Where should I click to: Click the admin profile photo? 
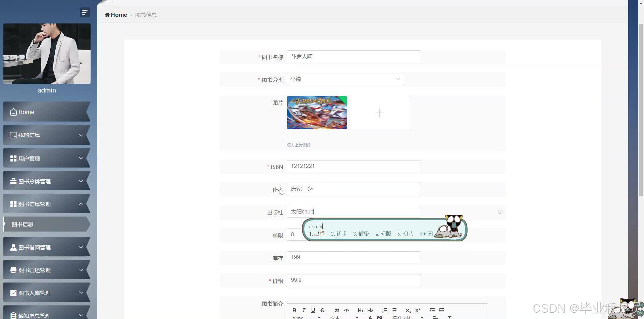tap(47, 54)
